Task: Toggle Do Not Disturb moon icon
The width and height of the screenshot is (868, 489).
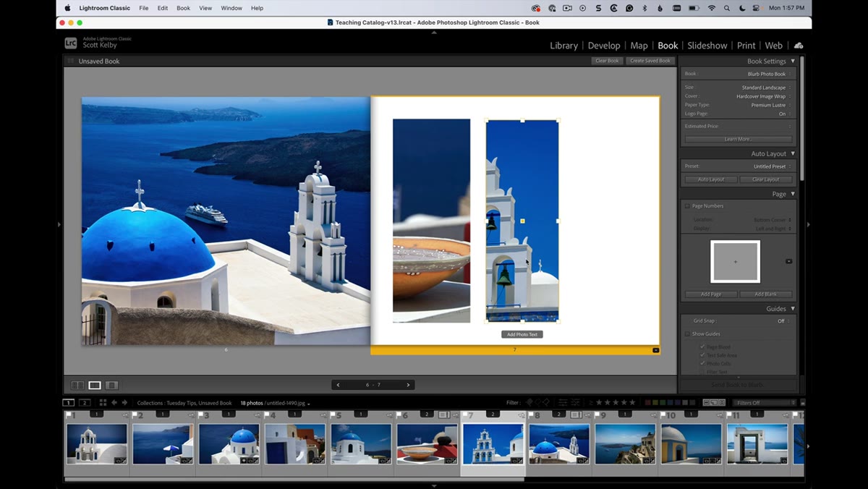Action: [744, 8]
